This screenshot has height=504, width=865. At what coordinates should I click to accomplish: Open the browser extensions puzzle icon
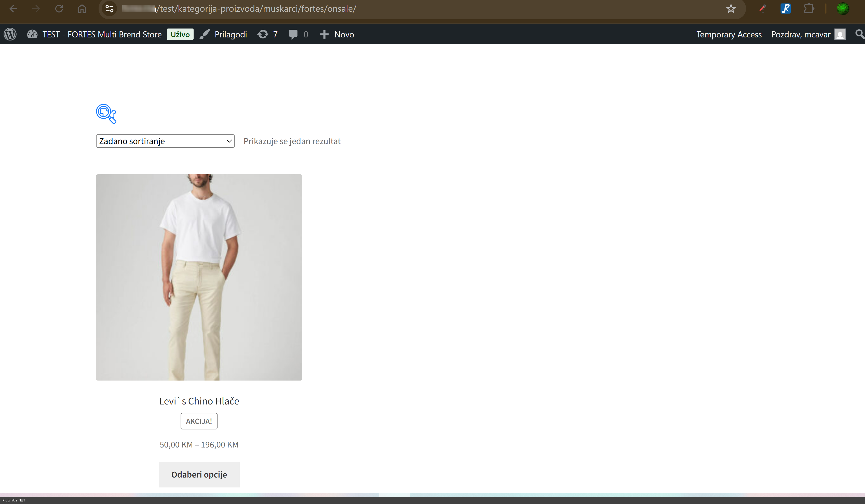pos(809,9)
